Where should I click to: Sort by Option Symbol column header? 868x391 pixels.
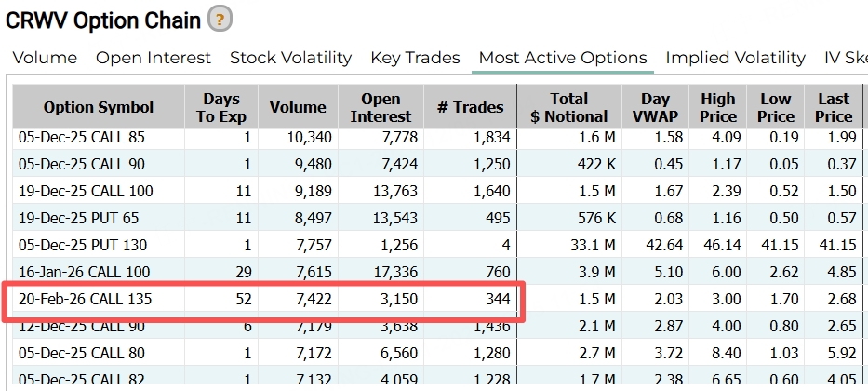(99, 107)
